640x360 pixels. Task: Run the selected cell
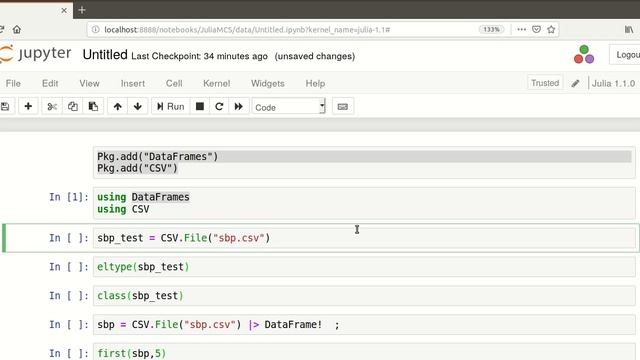[x=171, y=107]
